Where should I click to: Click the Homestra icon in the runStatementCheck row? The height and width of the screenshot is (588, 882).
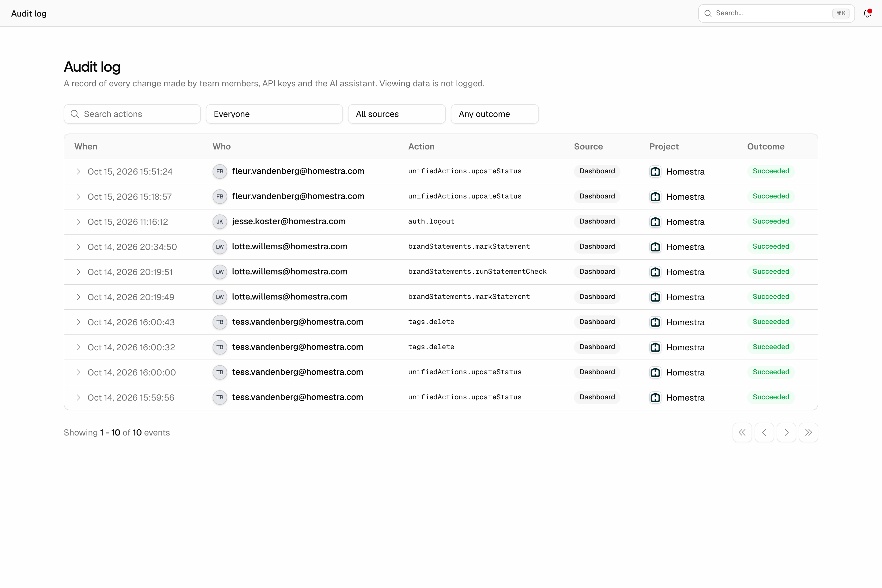click(655, 272)
